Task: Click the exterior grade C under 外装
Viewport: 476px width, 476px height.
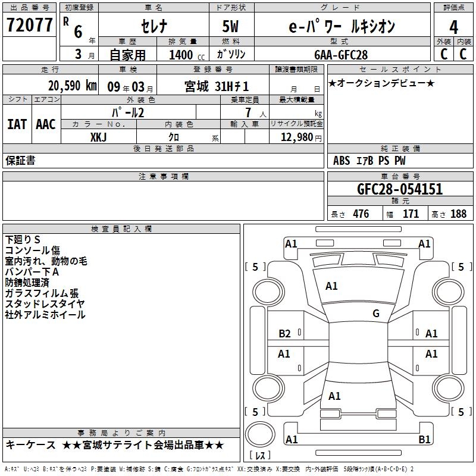Action: click(444, 54)
